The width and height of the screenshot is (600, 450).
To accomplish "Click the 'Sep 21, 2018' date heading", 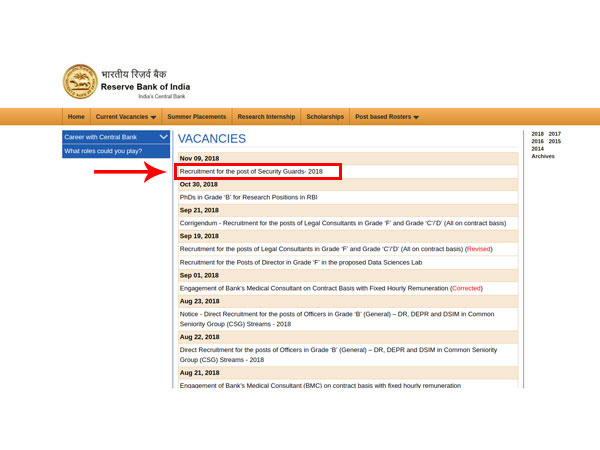I will [x=199, y=210].
